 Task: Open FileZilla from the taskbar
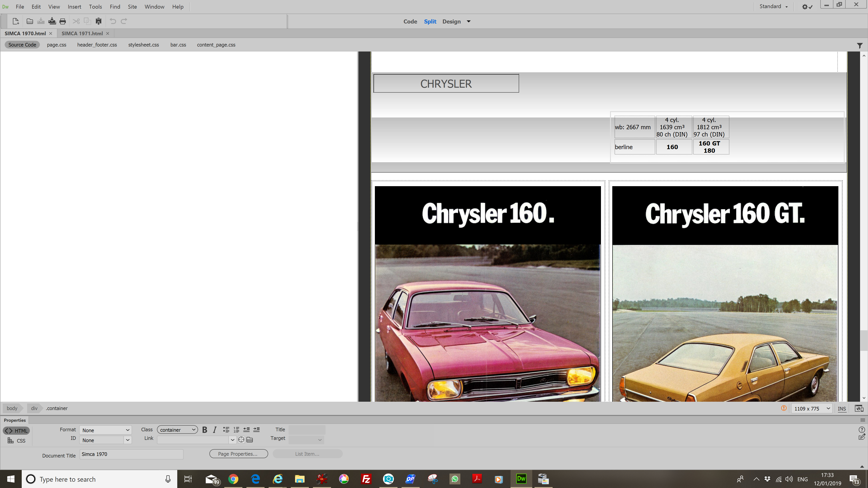pyautogui.click(x=366, y=479)
